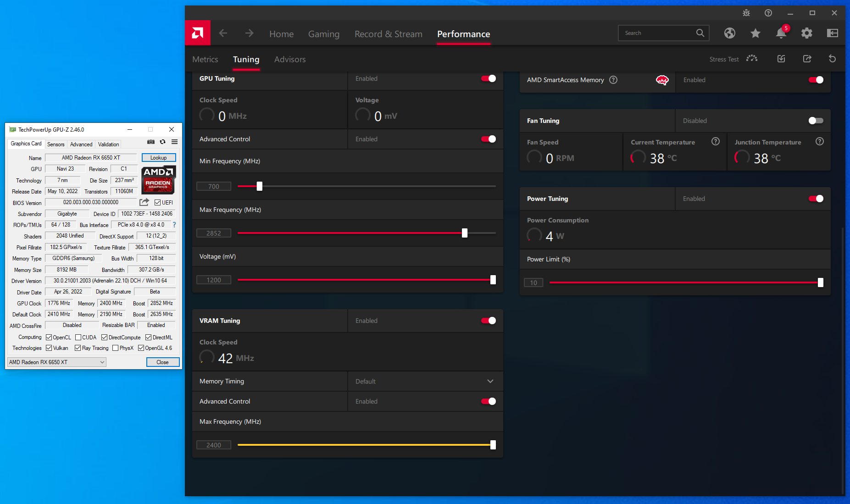Click Min Frequency slider handle
This screenshot has height=504, width=850.
coord(260,186)
